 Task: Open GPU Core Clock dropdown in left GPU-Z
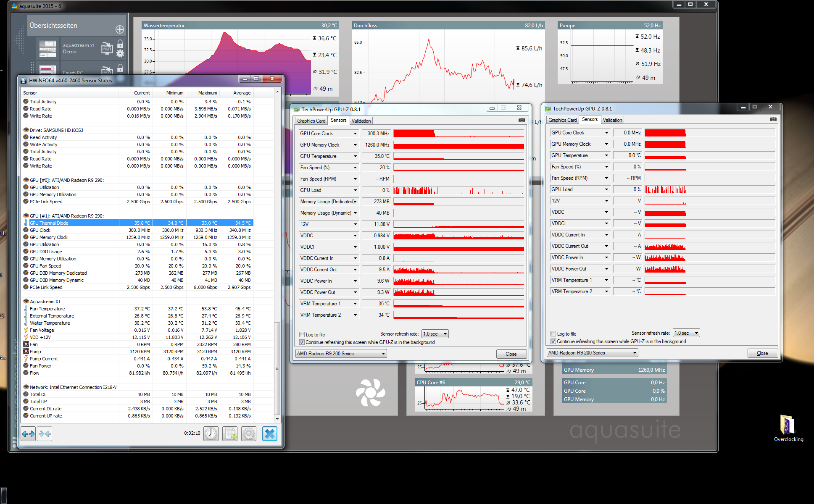(x=355, y=134)
